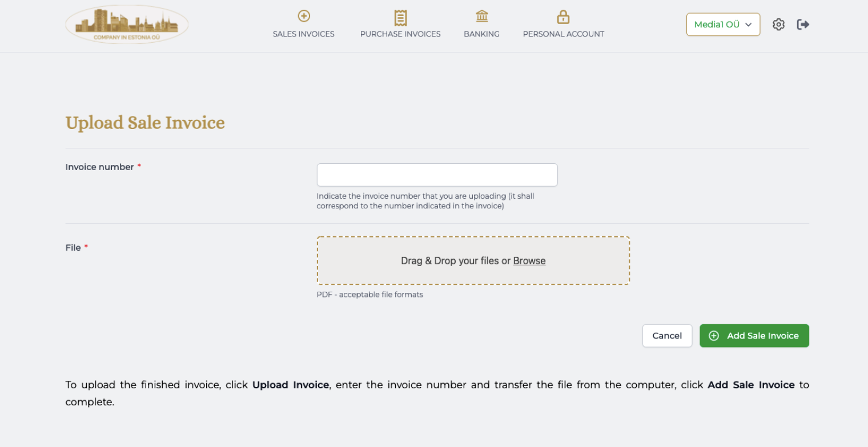
Task: Open the Media1 OÜ company selector
Action: 717,25
